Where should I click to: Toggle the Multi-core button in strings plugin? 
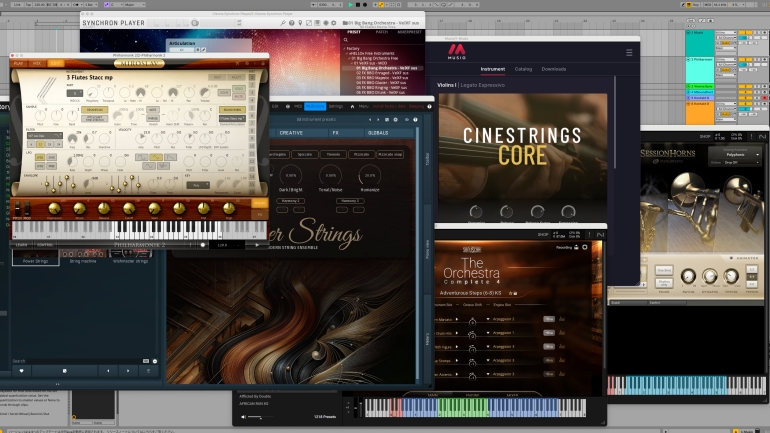click(315, 107)
